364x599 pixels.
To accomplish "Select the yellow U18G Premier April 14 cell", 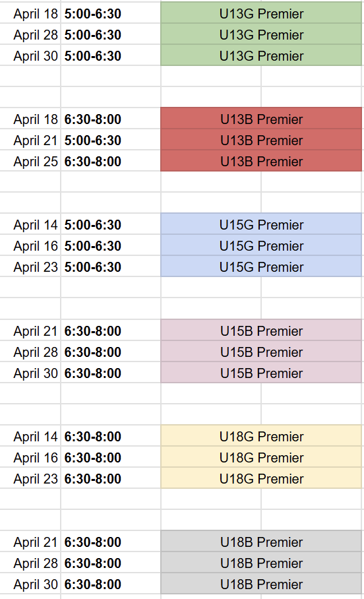I will point(261,436).
